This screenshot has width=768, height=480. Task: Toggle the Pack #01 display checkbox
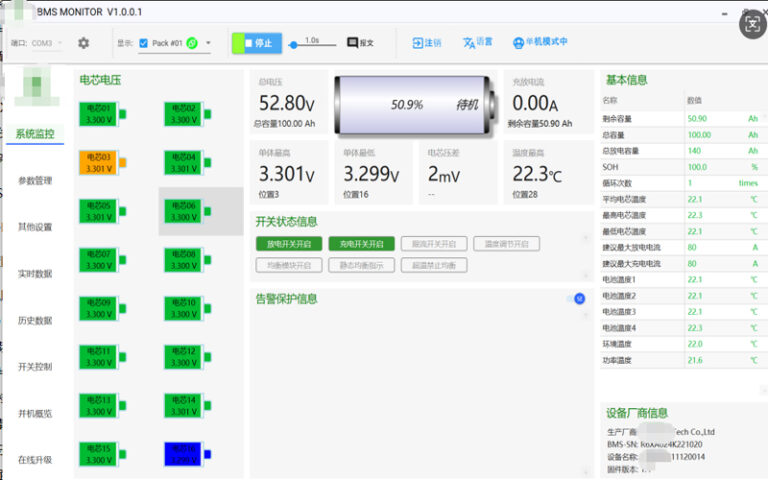coord(144,43)
